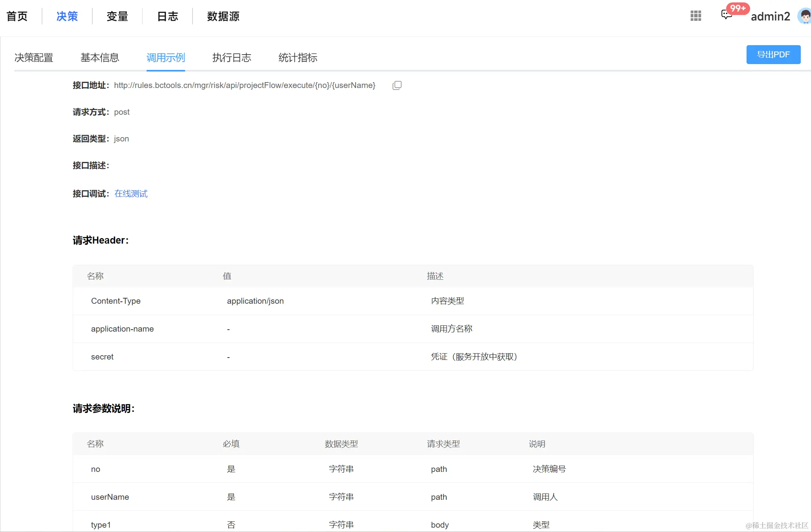Viewport: 811px width, 532px height.
Task: Click the interface URL text
Action: click(x=244, y=85)
